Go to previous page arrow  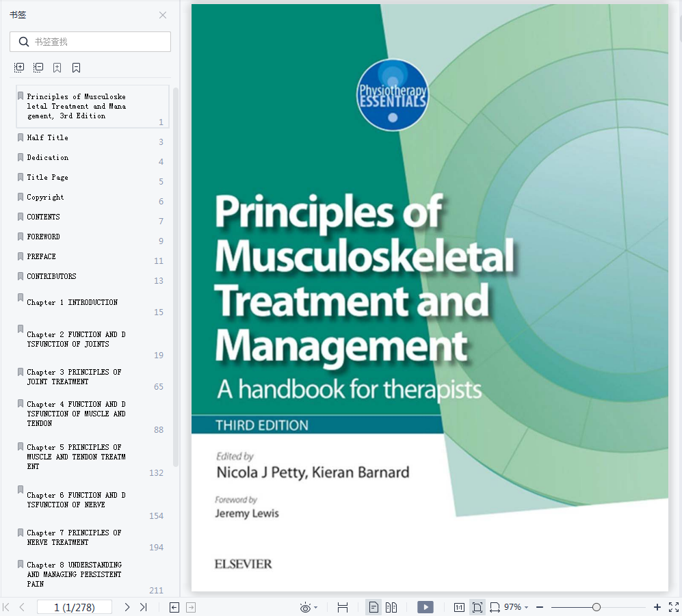(22, 607)
